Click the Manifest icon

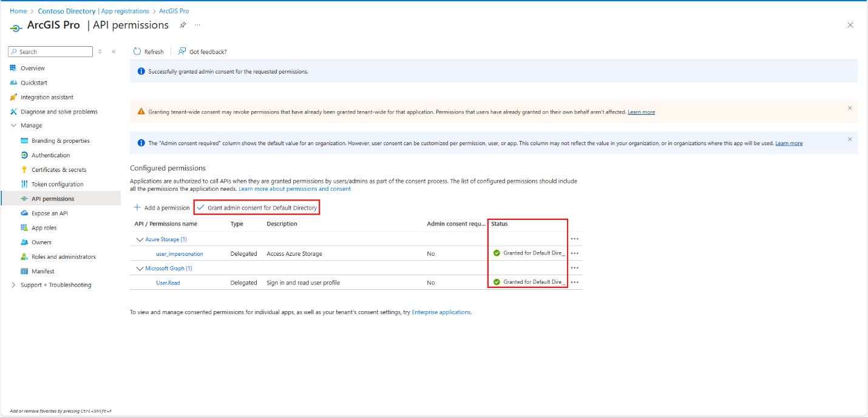coord(25,272)
